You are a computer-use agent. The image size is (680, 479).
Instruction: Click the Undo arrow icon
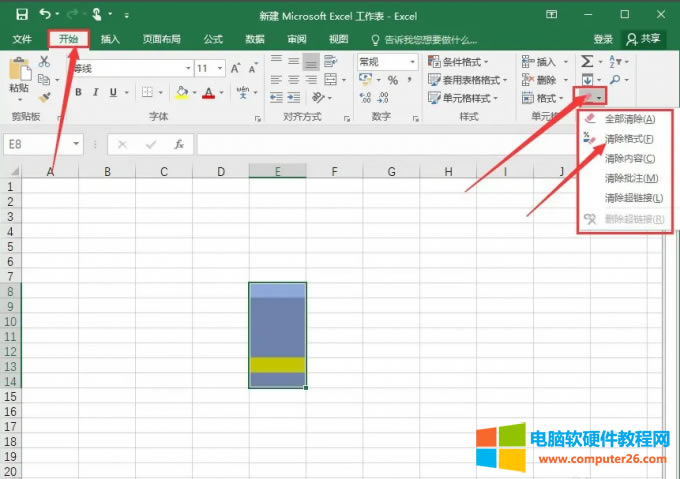pos(46,15)
